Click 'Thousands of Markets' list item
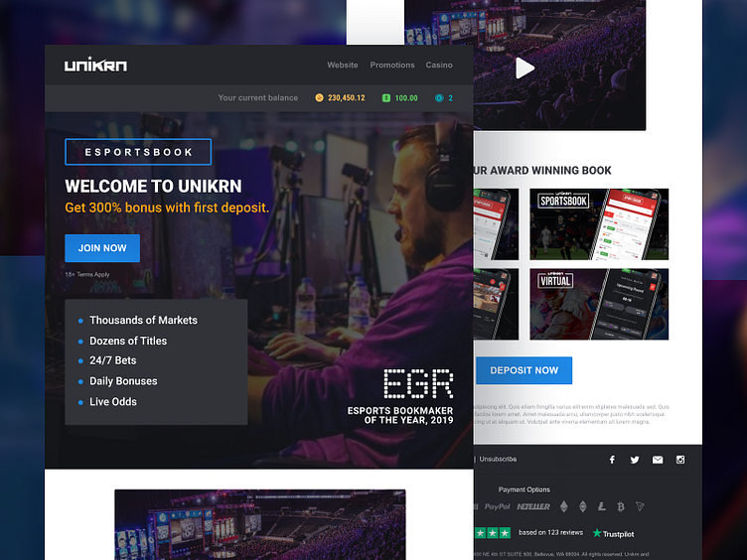This screenshot has width=747, height=560. [143, 320]
